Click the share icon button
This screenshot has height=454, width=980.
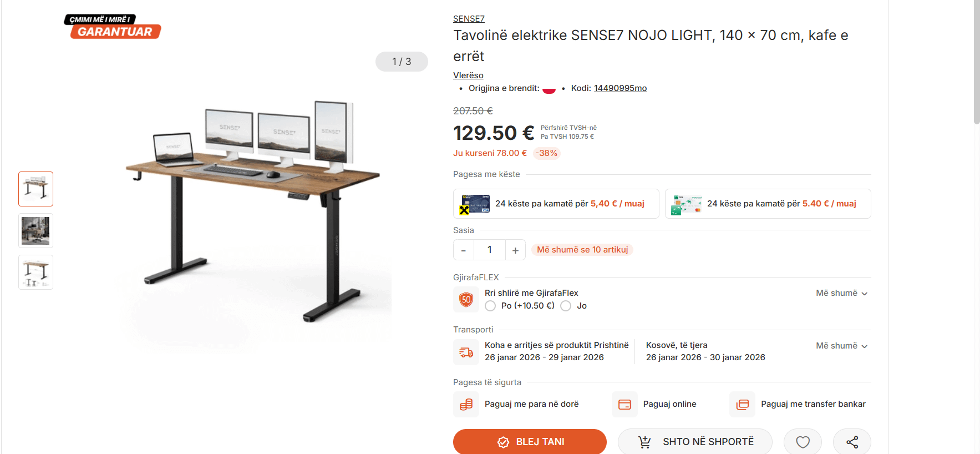tap(852, 442)
